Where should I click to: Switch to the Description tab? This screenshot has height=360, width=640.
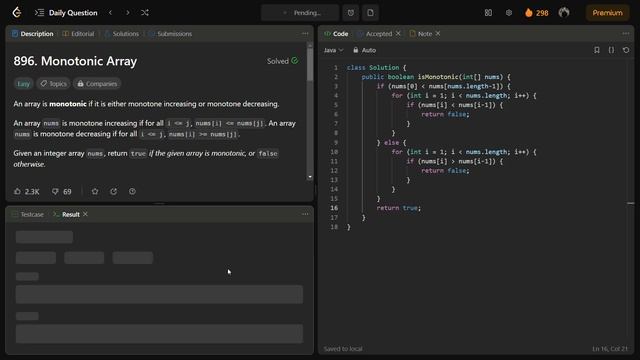point(33,34)
